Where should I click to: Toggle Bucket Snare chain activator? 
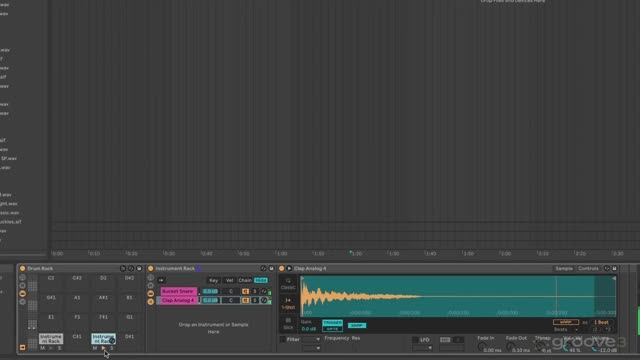pyautogui.click(x=245, y=291)
